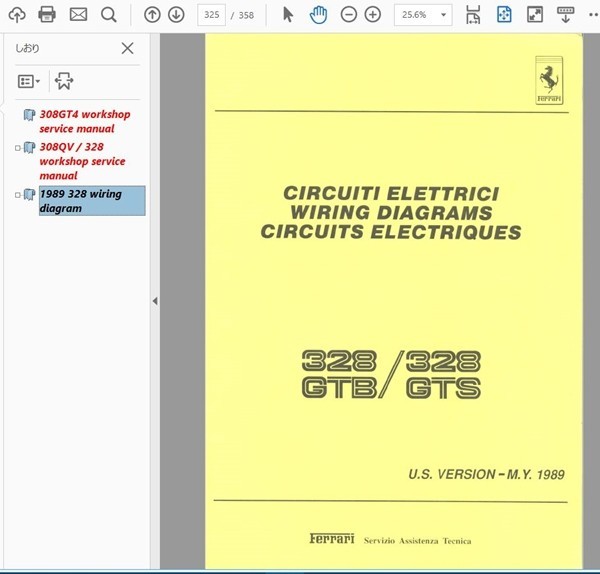Click the U.S. VERSION - M.Y. 1989 text
The image size is (600, 574).
point(486,475)
